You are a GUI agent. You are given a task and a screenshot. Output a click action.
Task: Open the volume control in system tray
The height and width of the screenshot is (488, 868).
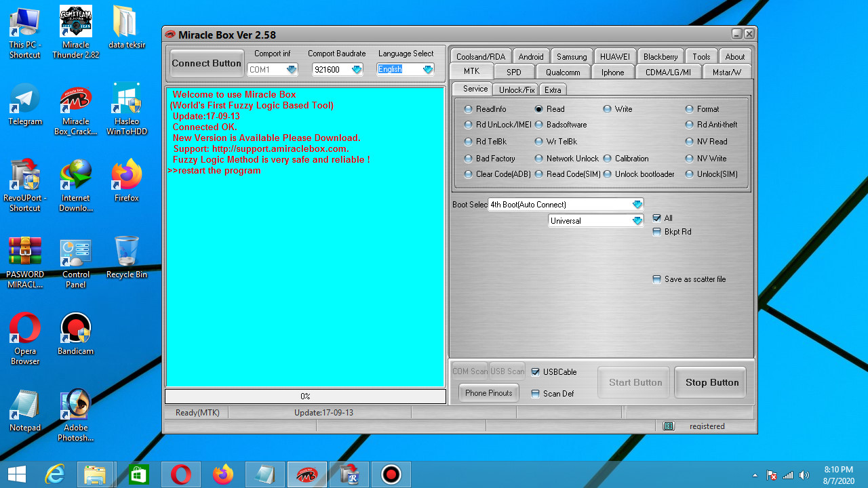pos(804,475)
